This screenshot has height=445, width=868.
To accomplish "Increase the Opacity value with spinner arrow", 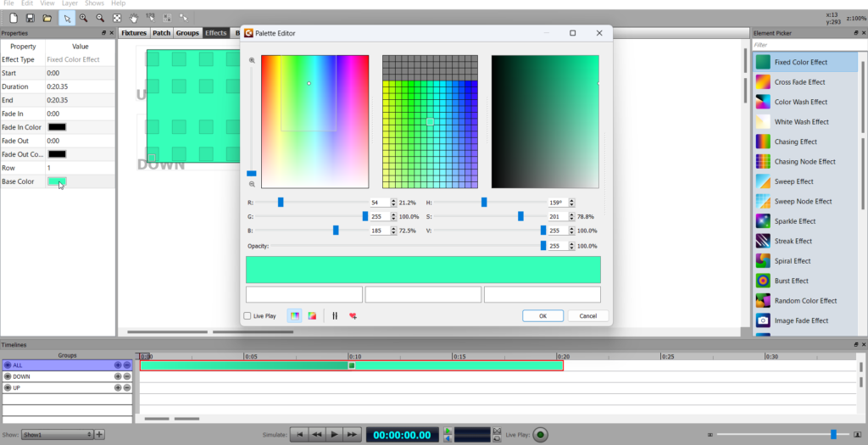I will 571,243.
